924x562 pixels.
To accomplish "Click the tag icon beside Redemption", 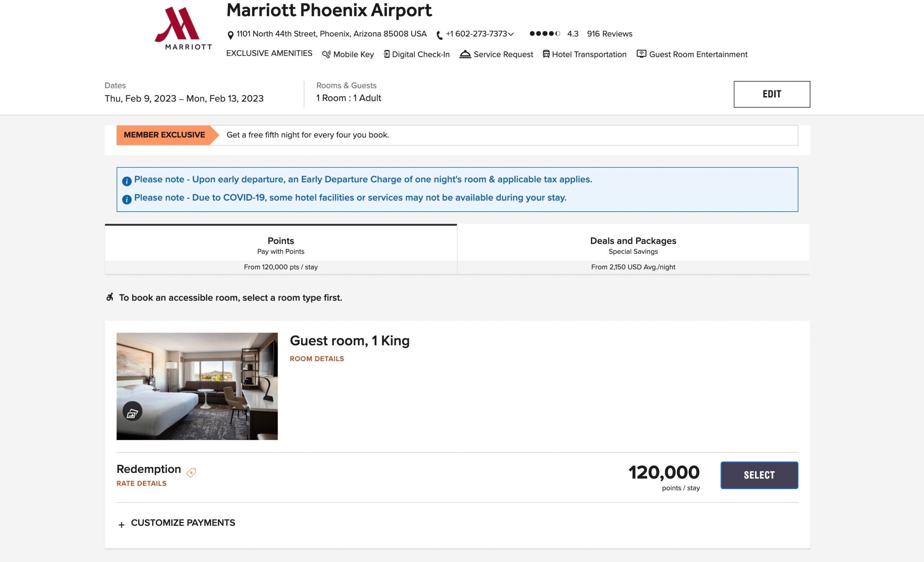I will (191, 473).
